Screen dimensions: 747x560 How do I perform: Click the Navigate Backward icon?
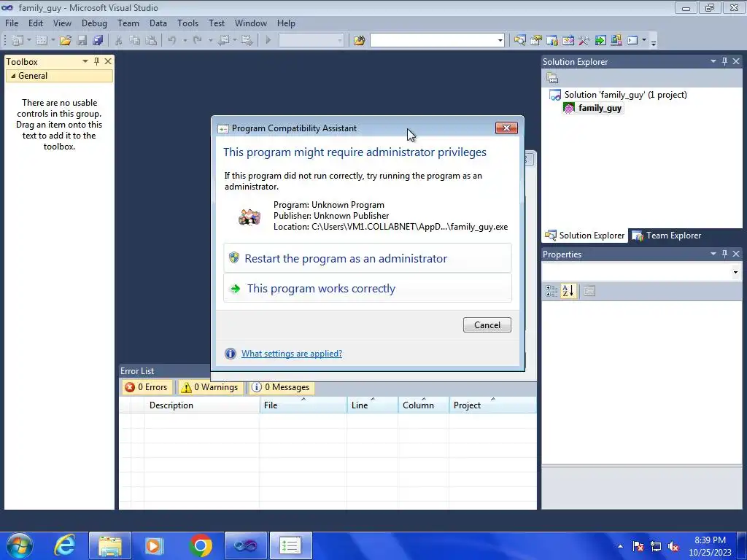(x=224, y=41)
